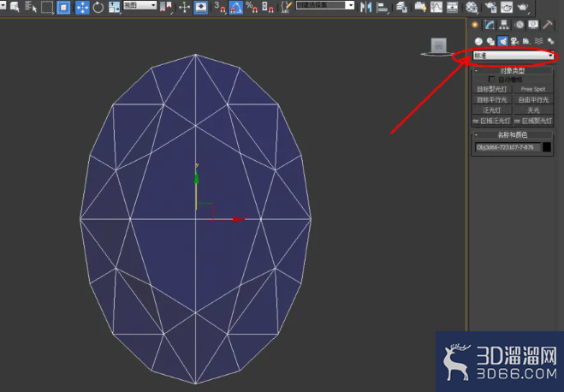564x392 pixels.
Task: Activate the Select and Rotate tool
Action: pyautogui.click(x=98, y=7)
